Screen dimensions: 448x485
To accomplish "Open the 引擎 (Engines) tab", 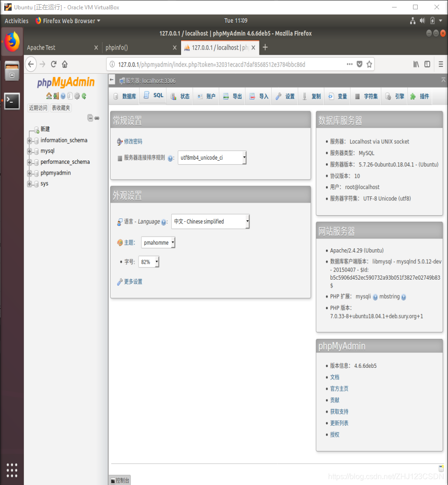I will [x=395, y=96].
